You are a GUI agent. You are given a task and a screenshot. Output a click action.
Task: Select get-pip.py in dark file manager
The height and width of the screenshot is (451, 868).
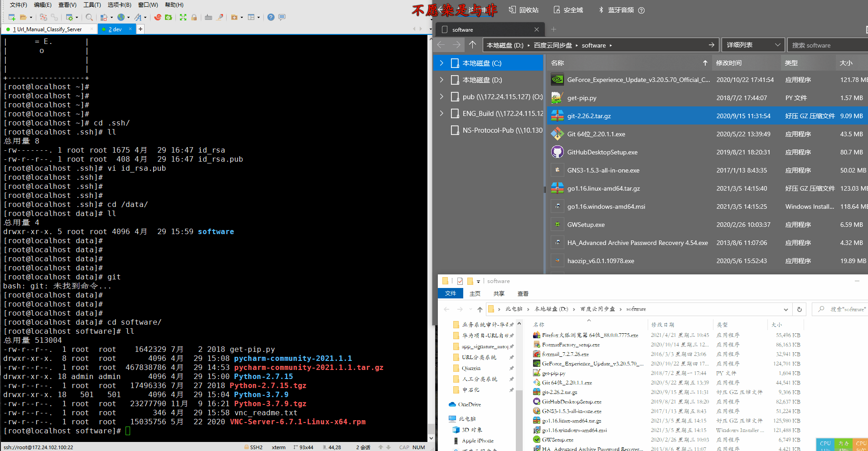(x=582, y=98)
